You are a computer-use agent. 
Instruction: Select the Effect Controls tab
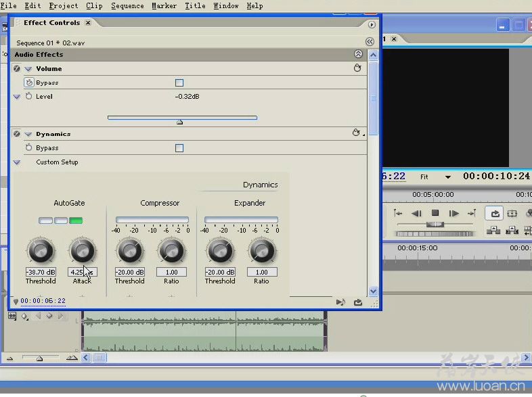[51, 23]
